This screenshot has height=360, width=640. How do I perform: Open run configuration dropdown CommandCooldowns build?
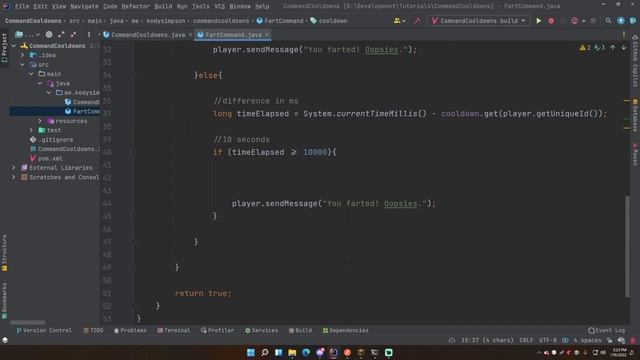coord(478,21)
